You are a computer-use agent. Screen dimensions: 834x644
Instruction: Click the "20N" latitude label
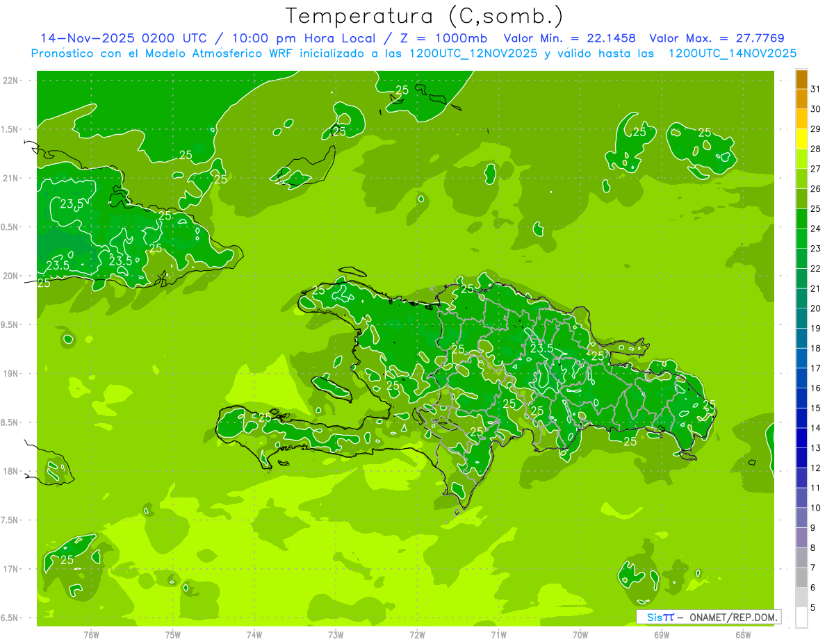11,276
